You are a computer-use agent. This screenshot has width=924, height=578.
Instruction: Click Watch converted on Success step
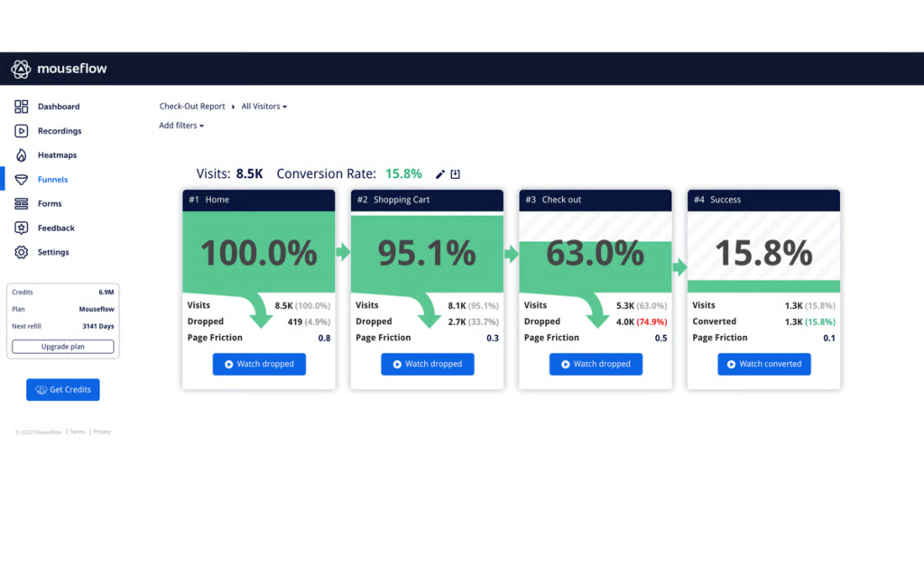(x=764, y=365)
